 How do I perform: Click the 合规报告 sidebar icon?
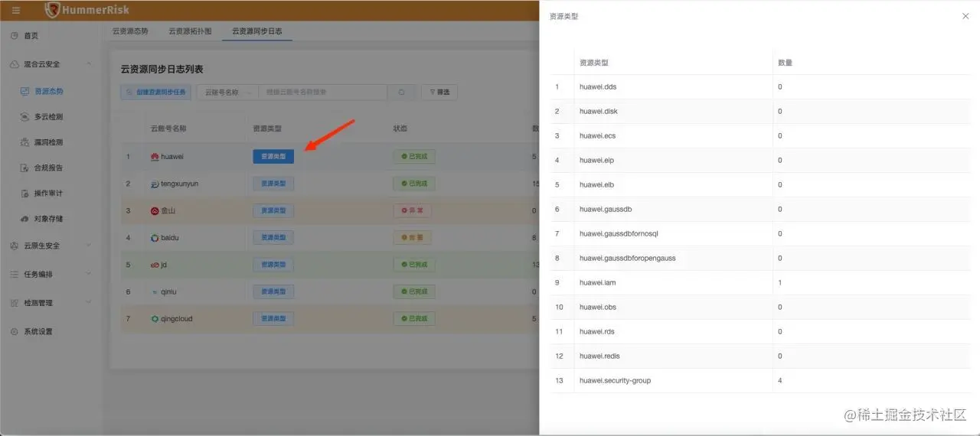point(25,168)
